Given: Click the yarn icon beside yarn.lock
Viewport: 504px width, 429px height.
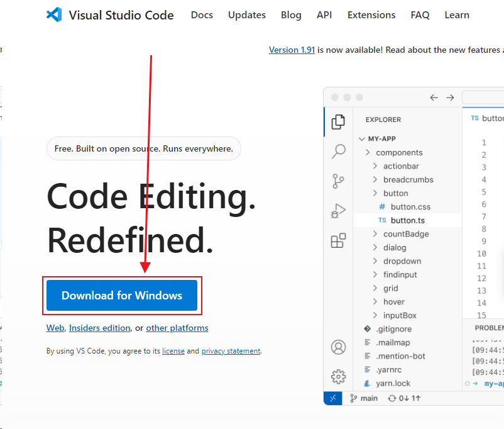Looking at the screenshot, I should coord(368,383).
